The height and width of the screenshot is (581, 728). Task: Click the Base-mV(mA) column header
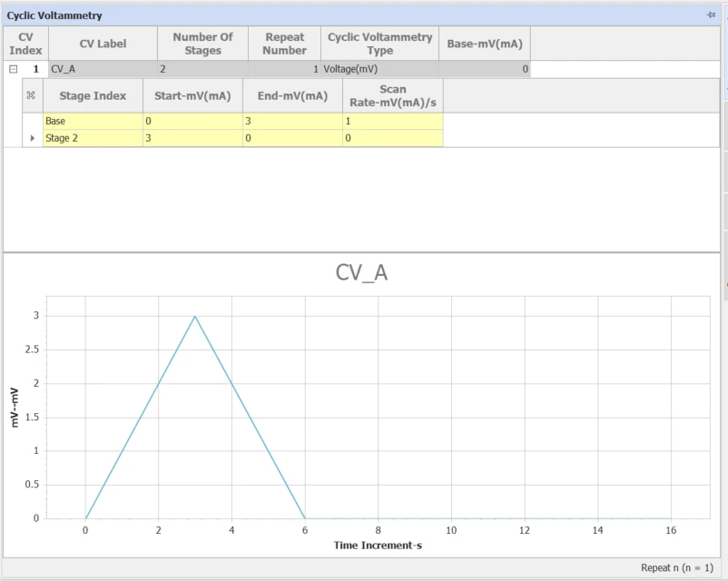pos(485,44)
